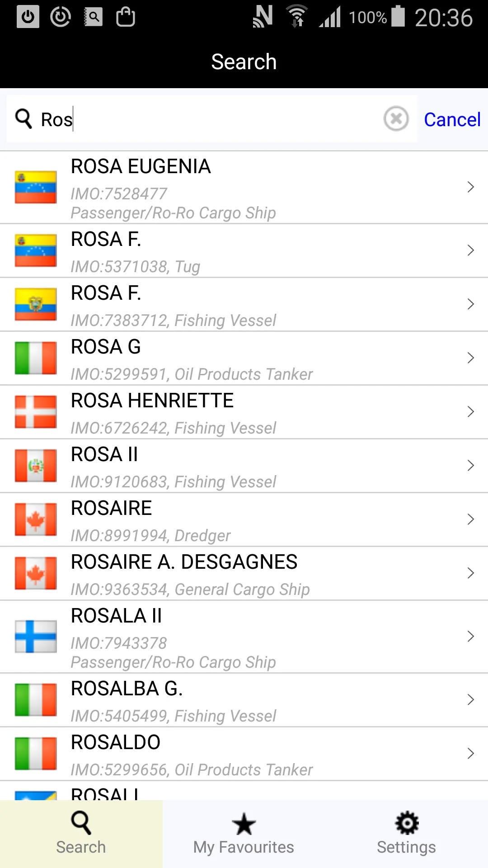488x868 pixels.
Task: Open ROSA F. tug entry
Action: [x=244, y=251]
